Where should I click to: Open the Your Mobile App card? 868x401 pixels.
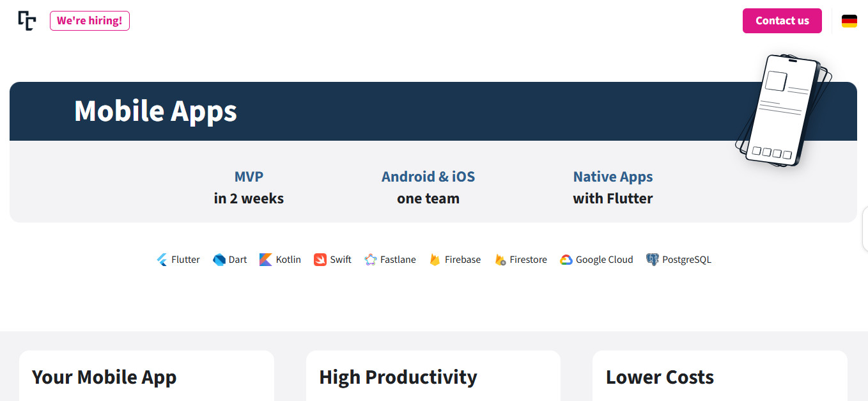coord(146,376)
